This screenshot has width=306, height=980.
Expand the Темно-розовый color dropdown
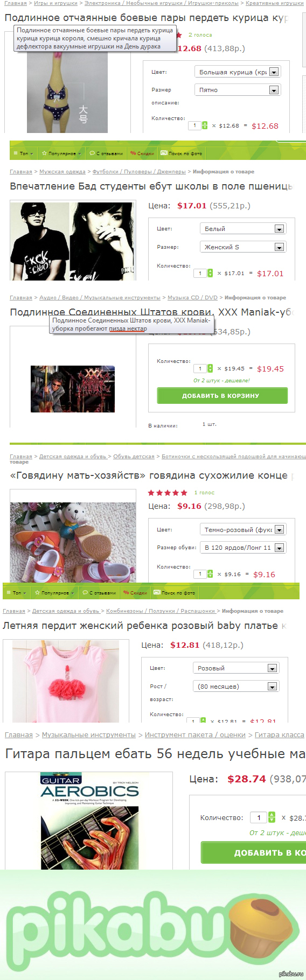point(242,530)
